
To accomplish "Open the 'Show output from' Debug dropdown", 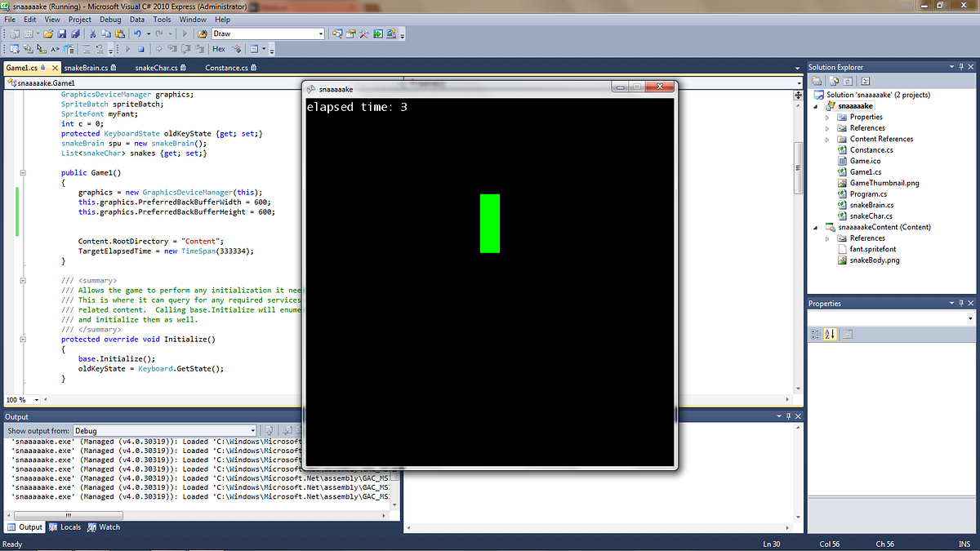I will [253, 430].
